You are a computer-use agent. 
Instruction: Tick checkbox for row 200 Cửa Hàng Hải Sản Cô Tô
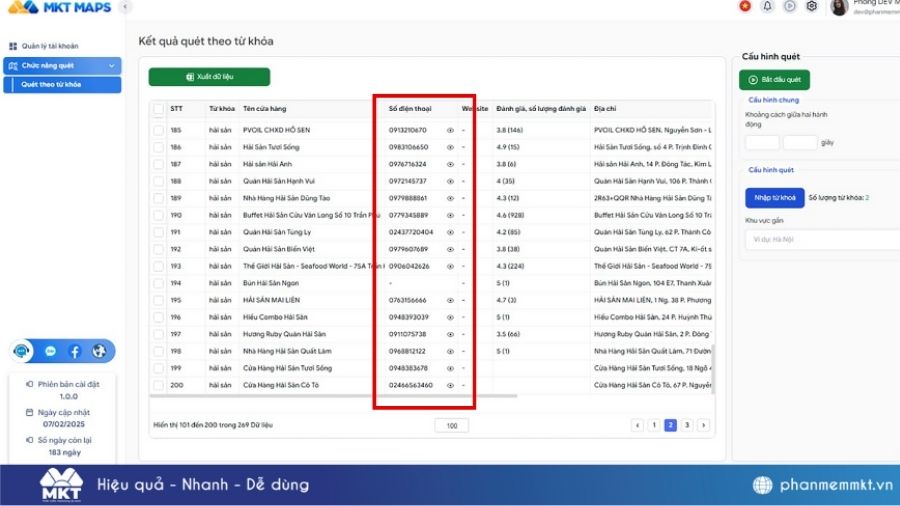pyautogui.click(x=158, y=386)
